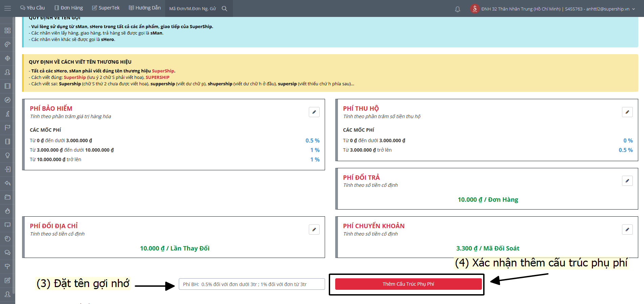Click the PHÍ BẢO HIỂM heading

pyautogui.click(x=51, y=108)
